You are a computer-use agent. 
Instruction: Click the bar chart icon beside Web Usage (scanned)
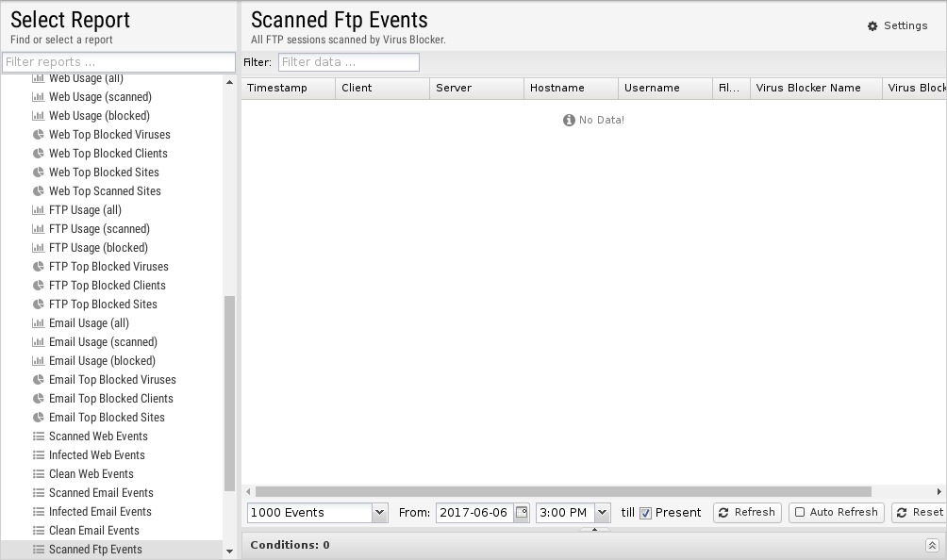click(x=38, y=96)
